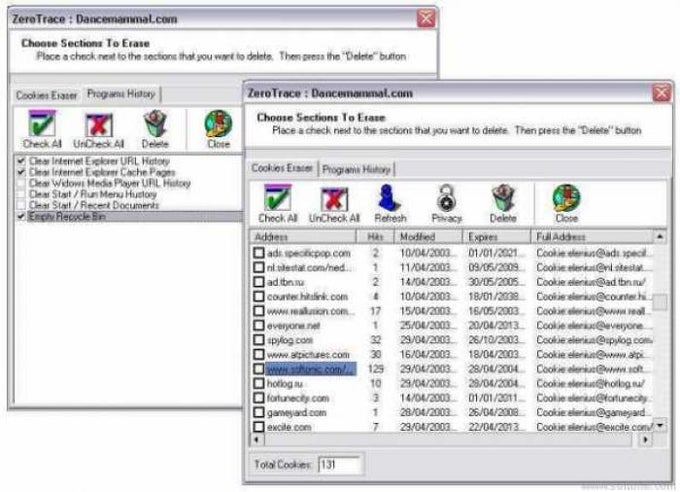
Task: Check the spylog.com cookie box
Action: click(258, 340)
